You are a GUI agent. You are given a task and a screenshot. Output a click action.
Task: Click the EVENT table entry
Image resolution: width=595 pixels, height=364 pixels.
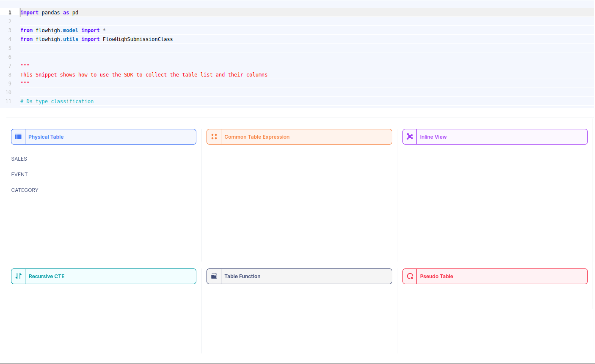(19, 175)
